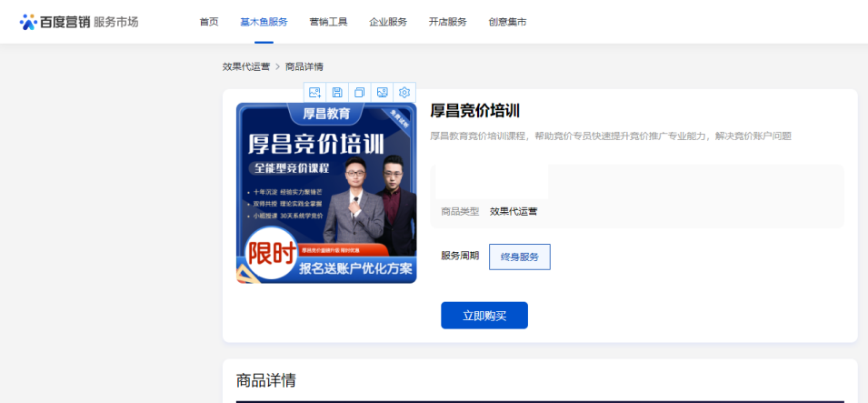Viewport: 868px width, 403px height.
Task: Click the product description starting with 厚昌教育竞价培训课程
Action: [x=611, y=136]
